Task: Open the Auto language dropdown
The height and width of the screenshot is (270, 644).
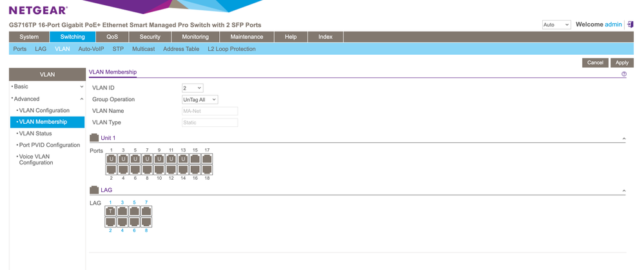Action: click(556, 24)
